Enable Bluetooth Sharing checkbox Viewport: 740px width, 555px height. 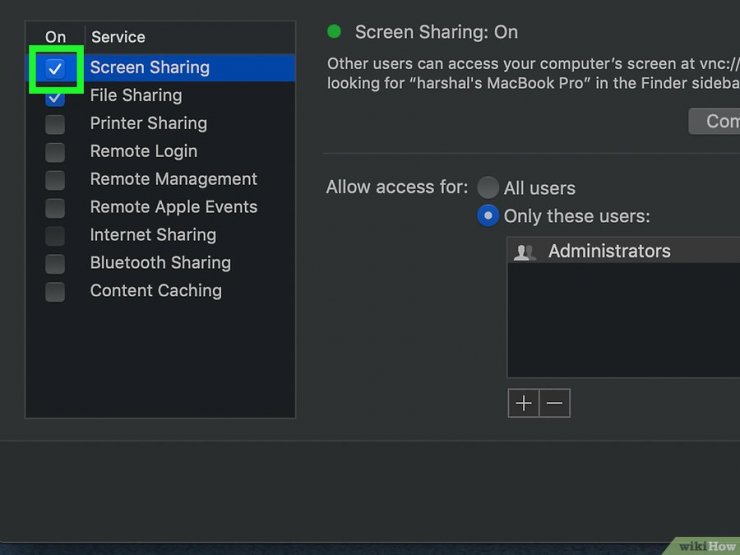(x=55, y=264)
